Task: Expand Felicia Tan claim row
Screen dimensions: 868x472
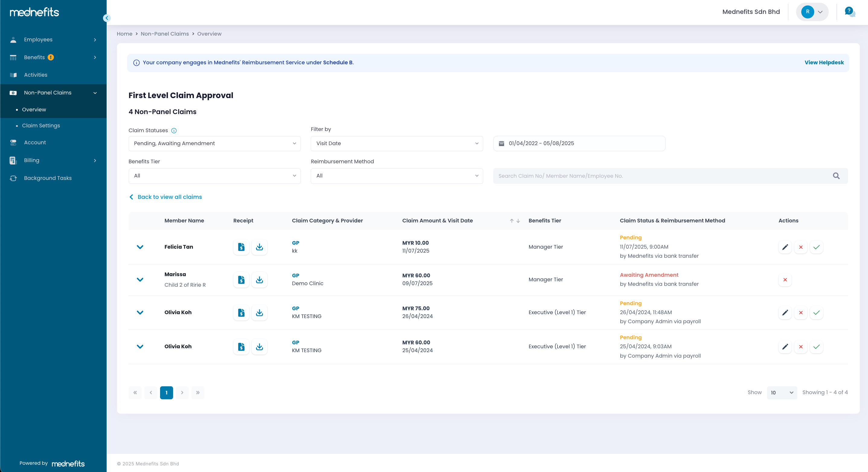Action: pos(140,247)
